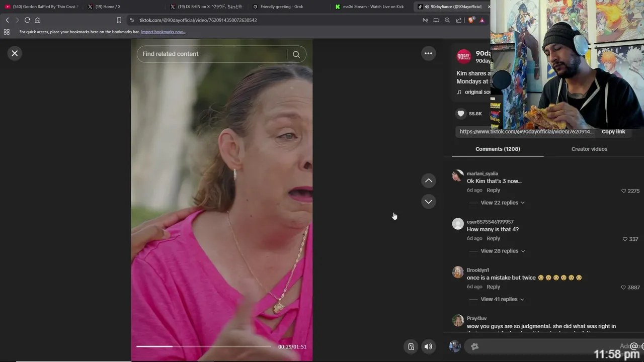Open Brooklyn1's profile avatar

click(458, 272)
